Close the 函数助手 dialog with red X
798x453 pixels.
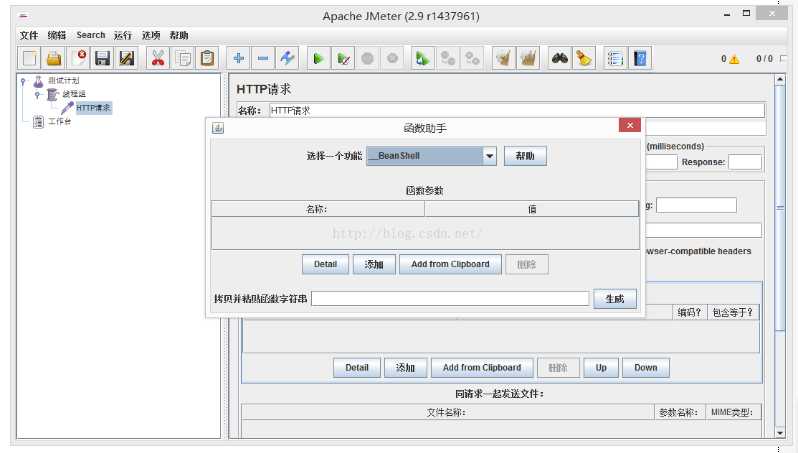point(630,125)
